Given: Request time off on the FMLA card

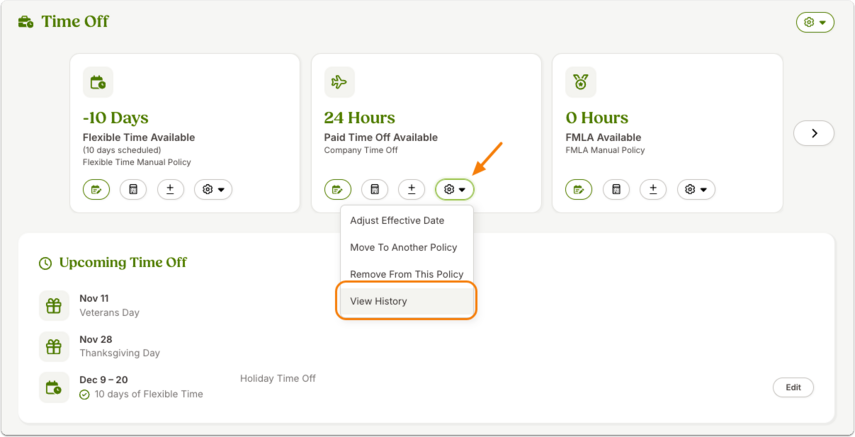Looking at the screenshot, I should point(579,190).
